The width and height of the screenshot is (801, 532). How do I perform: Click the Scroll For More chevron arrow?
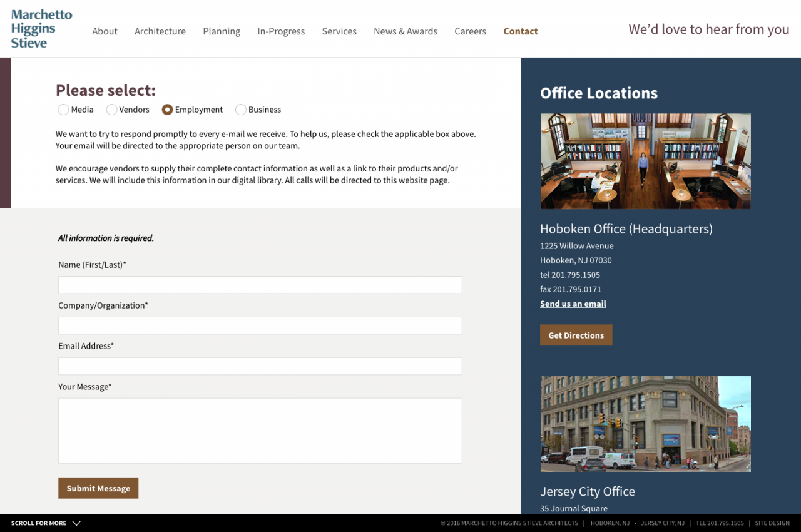pos(76,523)
